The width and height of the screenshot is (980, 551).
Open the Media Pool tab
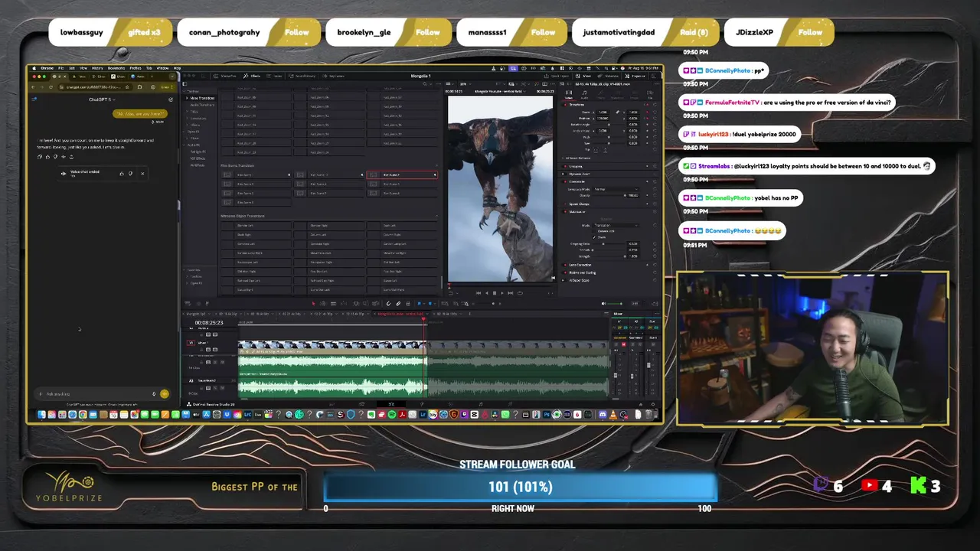tap(226, 76)
